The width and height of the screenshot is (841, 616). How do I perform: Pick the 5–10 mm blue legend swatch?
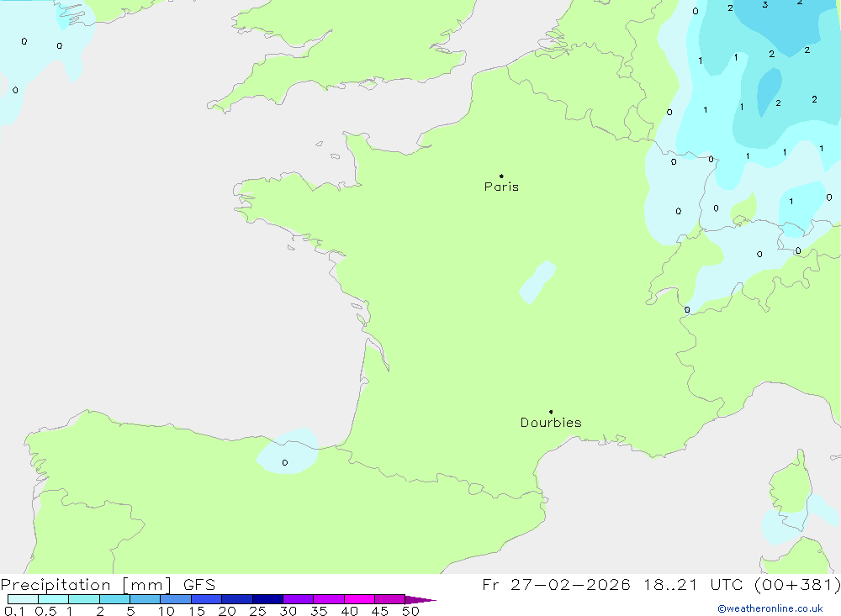click(145, 599)
